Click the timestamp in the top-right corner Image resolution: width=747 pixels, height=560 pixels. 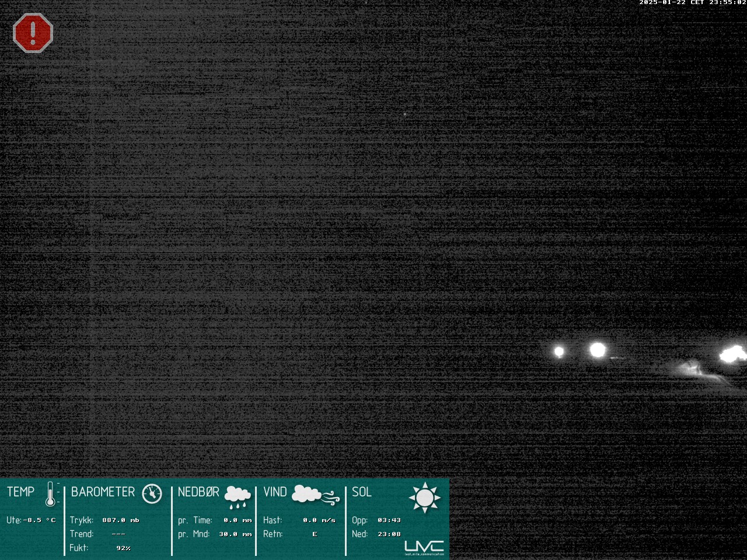[x=692, y=3]
